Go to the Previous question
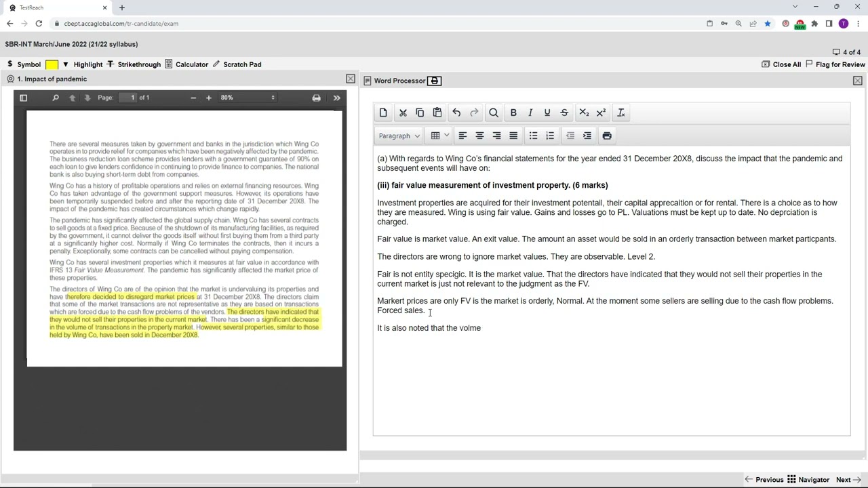This screenshot has width=868, height=488. [x=764, y=479]
